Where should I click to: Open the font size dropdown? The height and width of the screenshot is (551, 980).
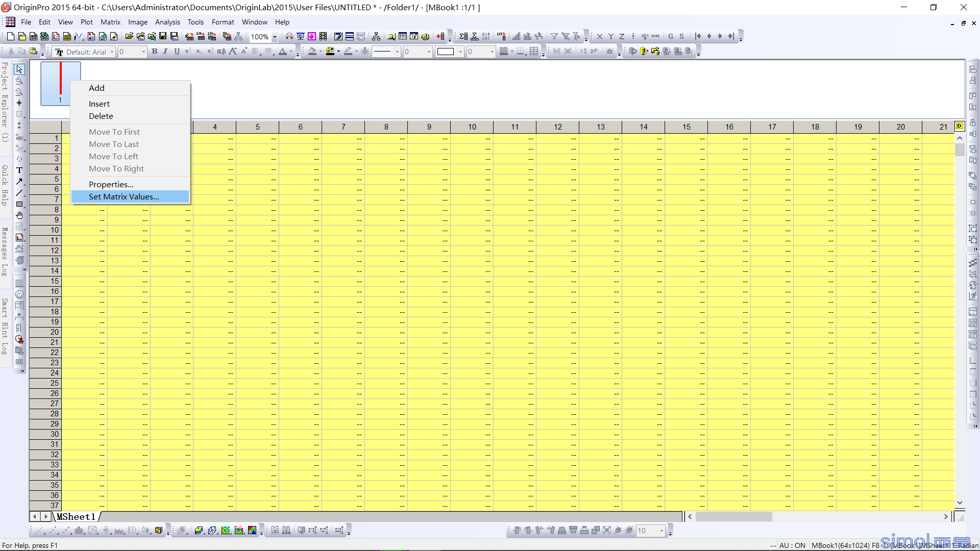pyautogui.click(x=143, y=52)
